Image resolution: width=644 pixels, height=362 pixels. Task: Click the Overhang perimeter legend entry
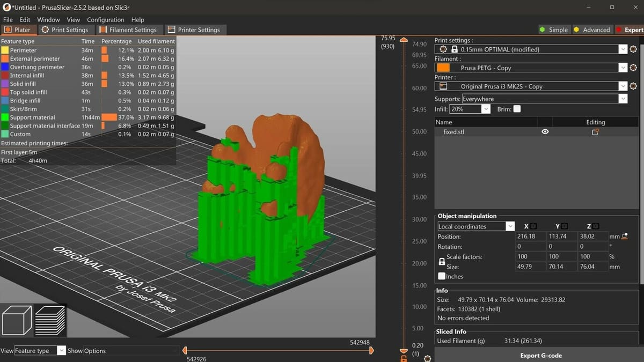pos(33,67)
